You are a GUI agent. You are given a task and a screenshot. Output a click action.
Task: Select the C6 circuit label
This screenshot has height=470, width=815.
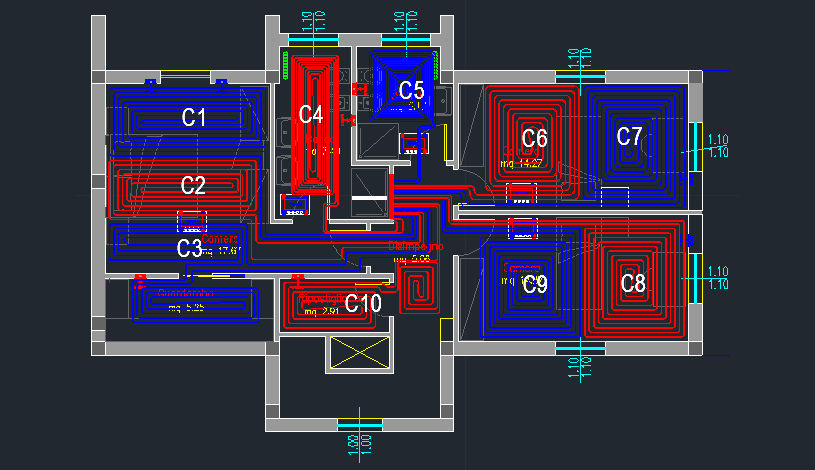[x=535, y=138]
